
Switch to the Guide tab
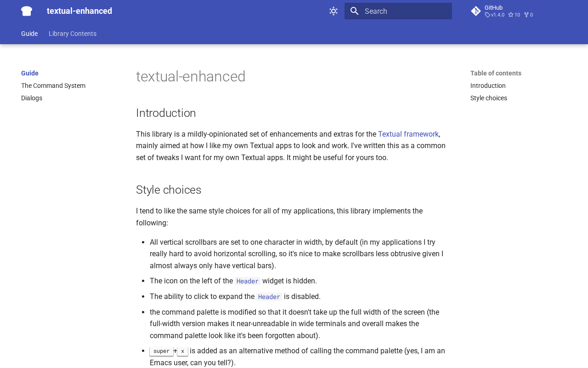[x=29, y=34]
